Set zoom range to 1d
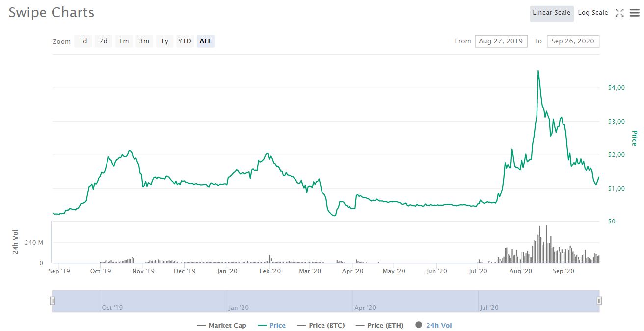 point(83,41)
